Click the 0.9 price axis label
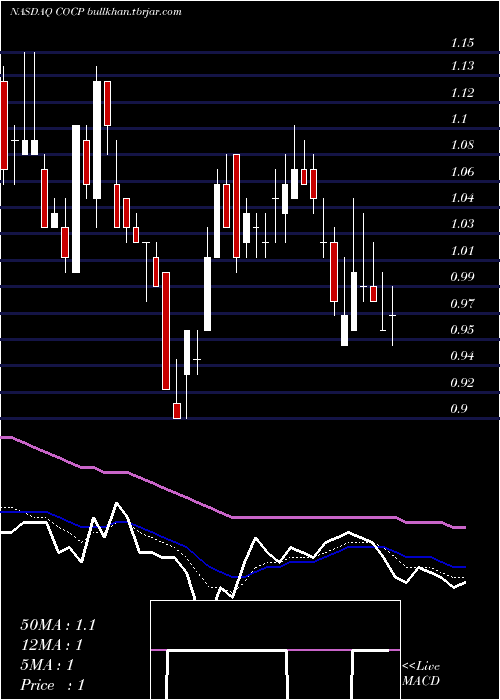500x700 pixels. pos(458,409)
